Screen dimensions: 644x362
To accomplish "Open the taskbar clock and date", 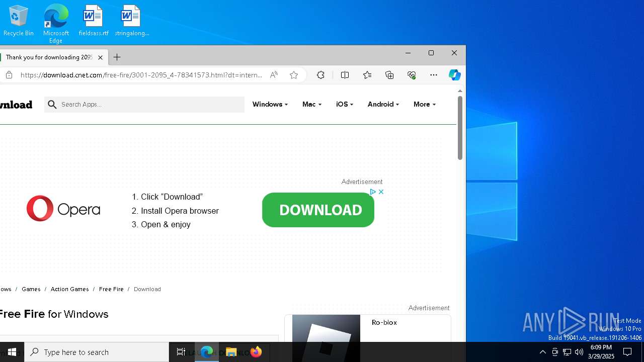I will pos(601,352).
